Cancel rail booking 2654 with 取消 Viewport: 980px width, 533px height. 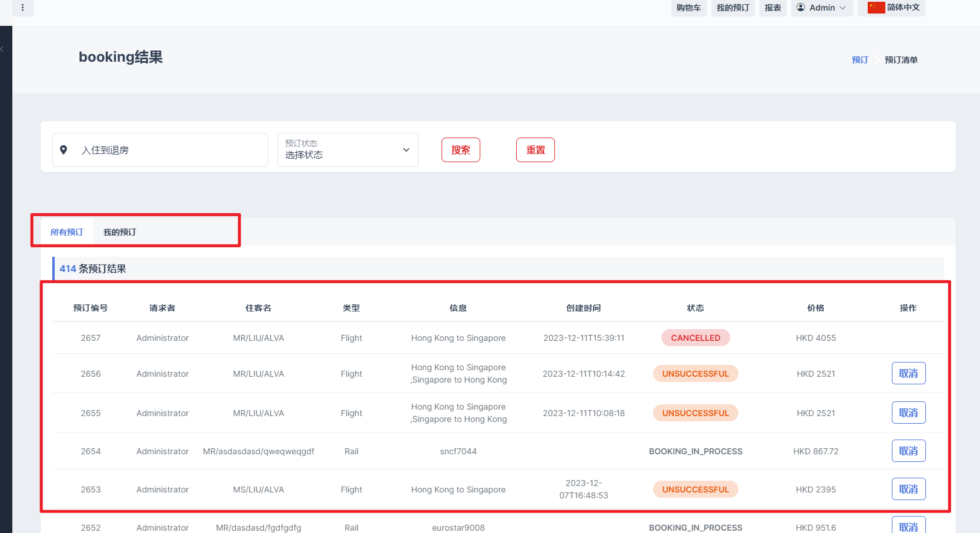pyautogui.click(x=908, y=451)
